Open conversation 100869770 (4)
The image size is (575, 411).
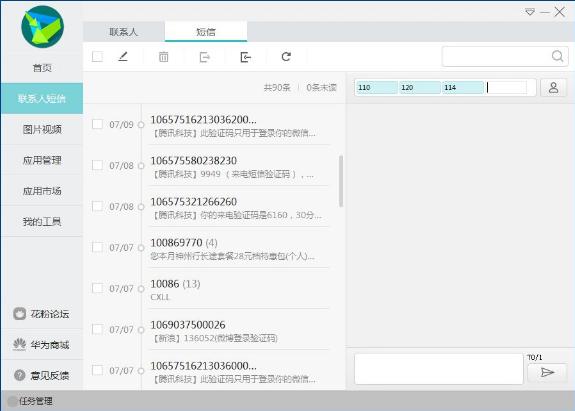238,249
